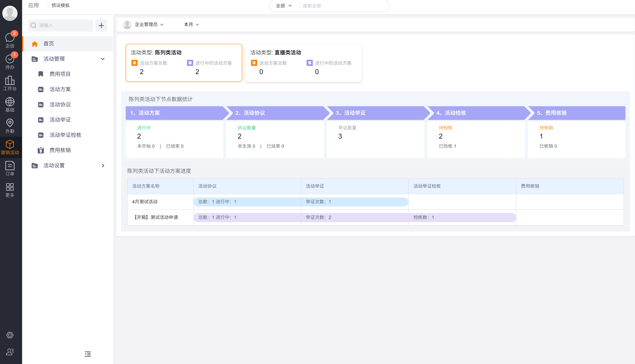Open the 全部 search scope dropdown
The width and height of the screenshot is (635, 364).
pos(284,6)
